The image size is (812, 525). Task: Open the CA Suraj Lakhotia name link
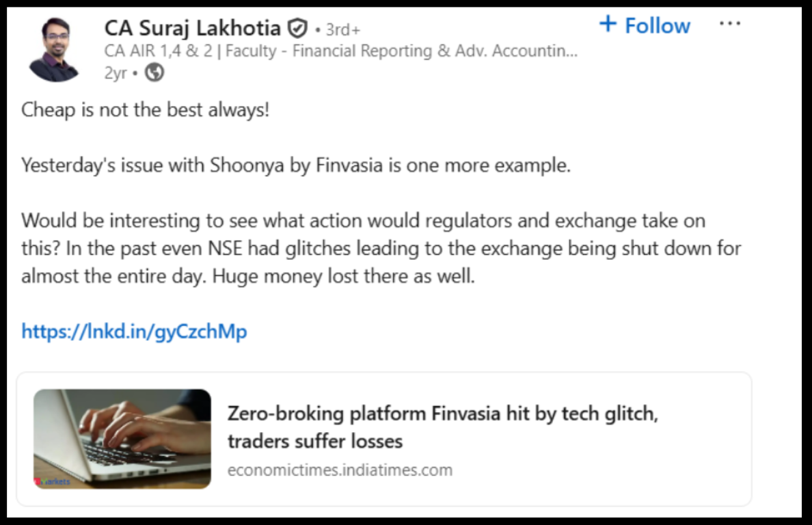(192, 28)
